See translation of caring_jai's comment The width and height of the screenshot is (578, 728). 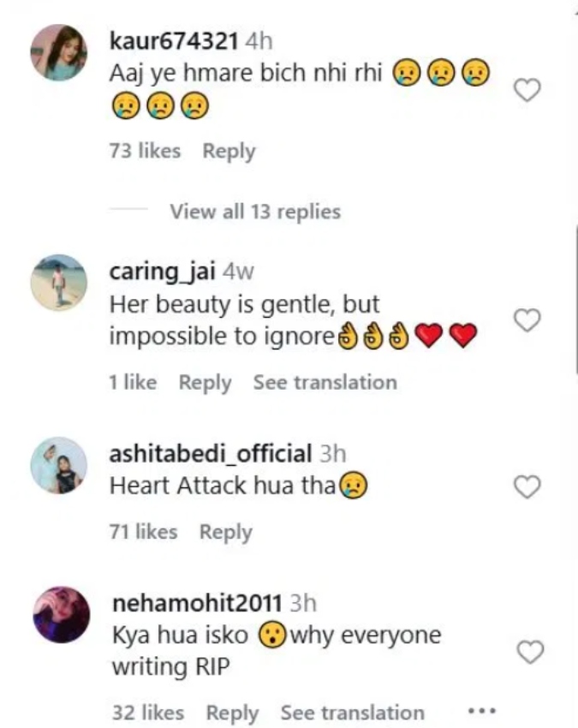325,383
